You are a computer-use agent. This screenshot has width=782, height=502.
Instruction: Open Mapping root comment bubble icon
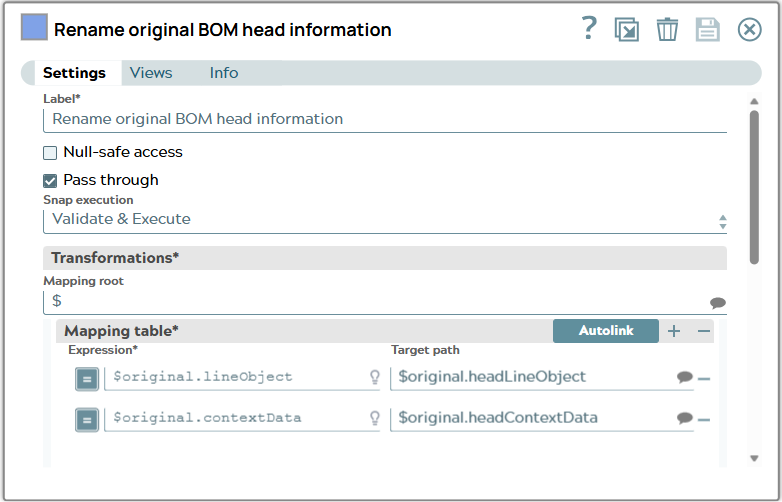pos(718,303)
